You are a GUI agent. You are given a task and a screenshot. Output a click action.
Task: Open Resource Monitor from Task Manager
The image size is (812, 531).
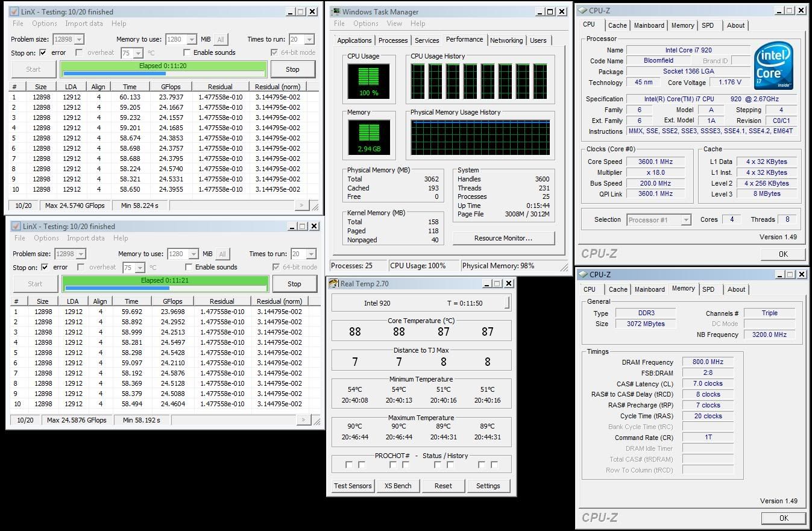(x=503, y=238)
